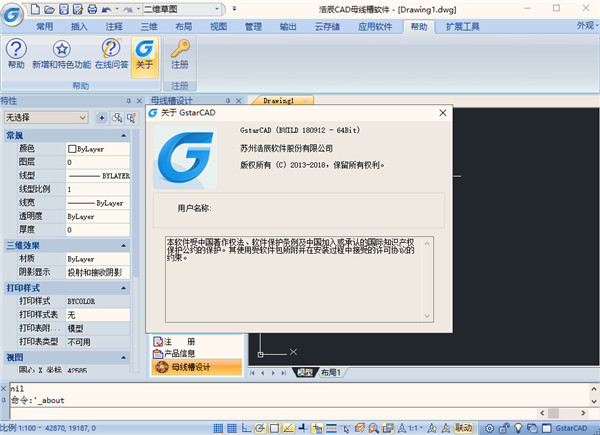Toggle the PICKADD icon in 特性 panel
The image size is (600, 435).
click(102, 118)
